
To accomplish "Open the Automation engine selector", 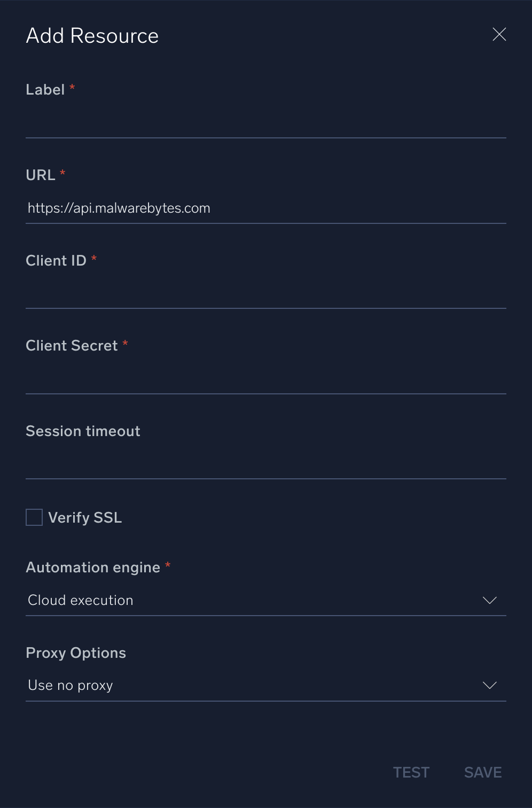I will 265,600.
